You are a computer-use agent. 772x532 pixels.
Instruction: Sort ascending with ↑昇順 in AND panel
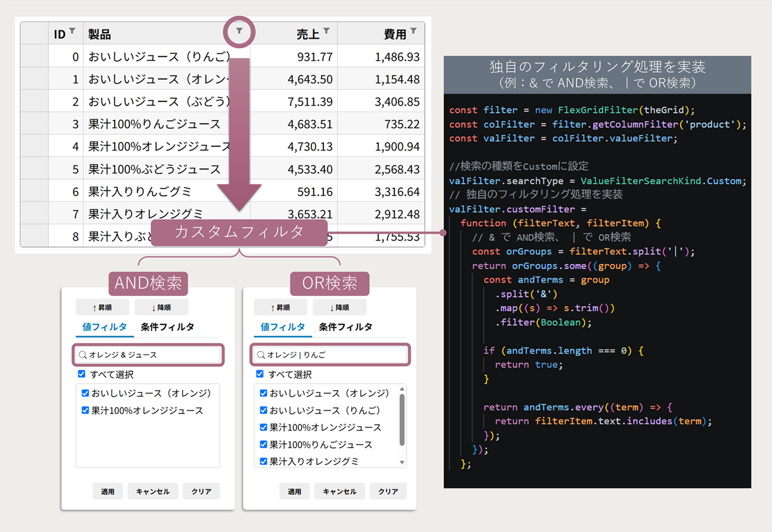click(x=102, y=308)
